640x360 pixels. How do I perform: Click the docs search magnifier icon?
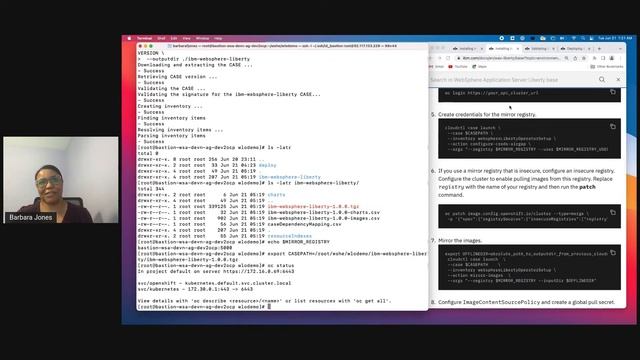[x=602, y=80]
